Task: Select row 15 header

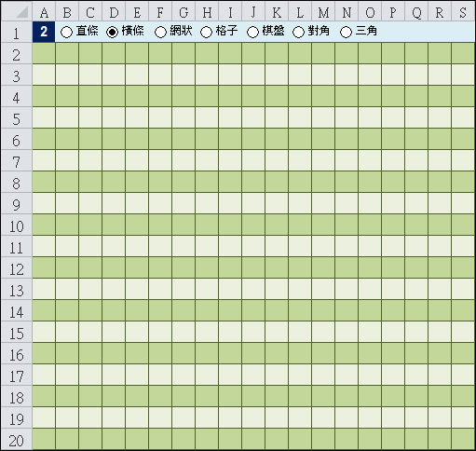Action: tap(17, 332)
